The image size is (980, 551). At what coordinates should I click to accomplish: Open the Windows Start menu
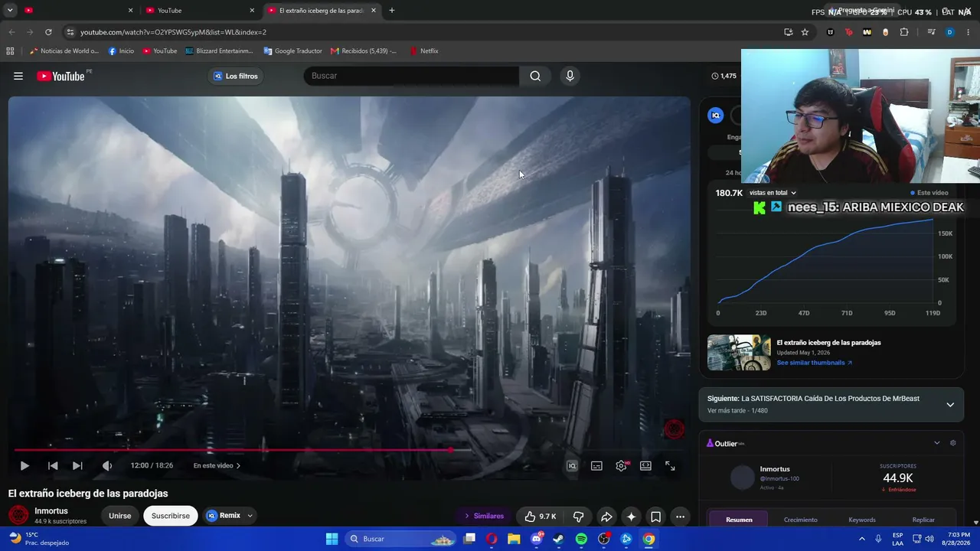332,539
